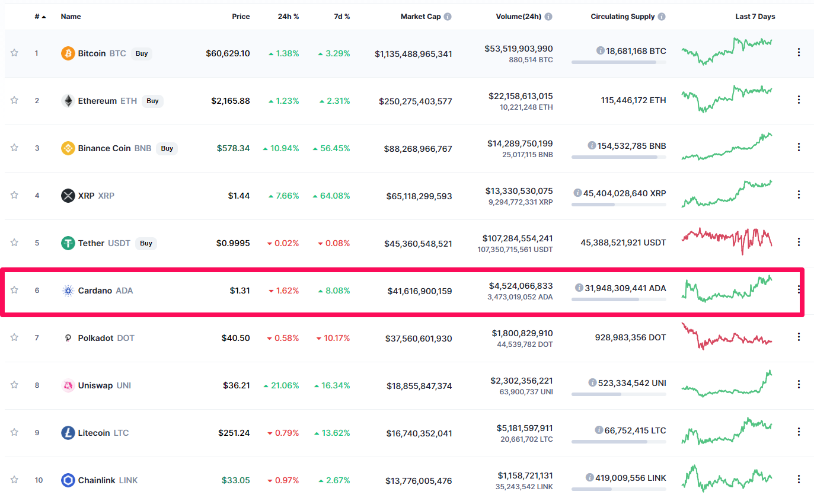This screenshot has width=814, height=504.
Task: Click the Binance Coin logo icon
Action: pos(68,148)
